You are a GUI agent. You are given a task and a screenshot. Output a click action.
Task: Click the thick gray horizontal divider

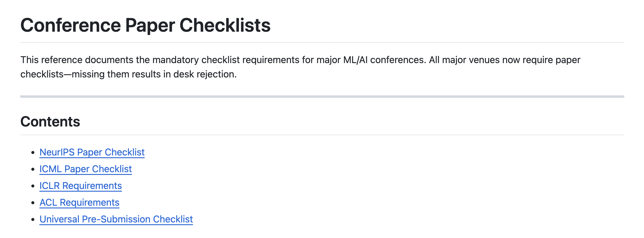[322, 97]
